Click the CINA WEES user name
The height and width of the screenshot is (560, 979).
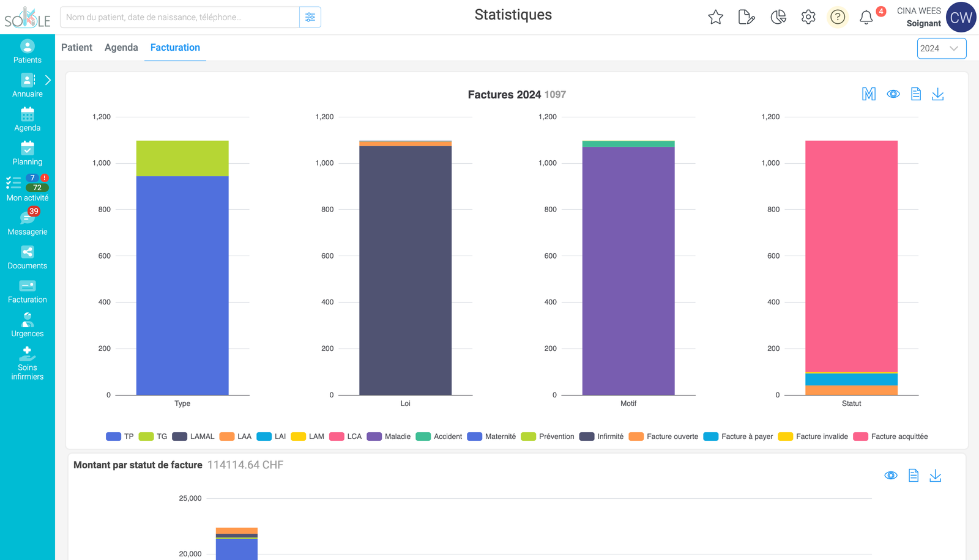(x=918, y=11)
